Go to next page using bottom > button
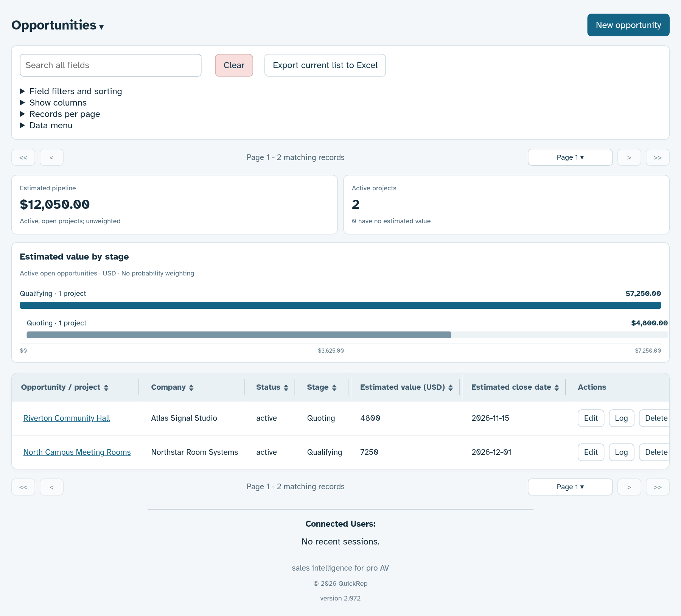This screenshot has width=681, height=616. 629,487
